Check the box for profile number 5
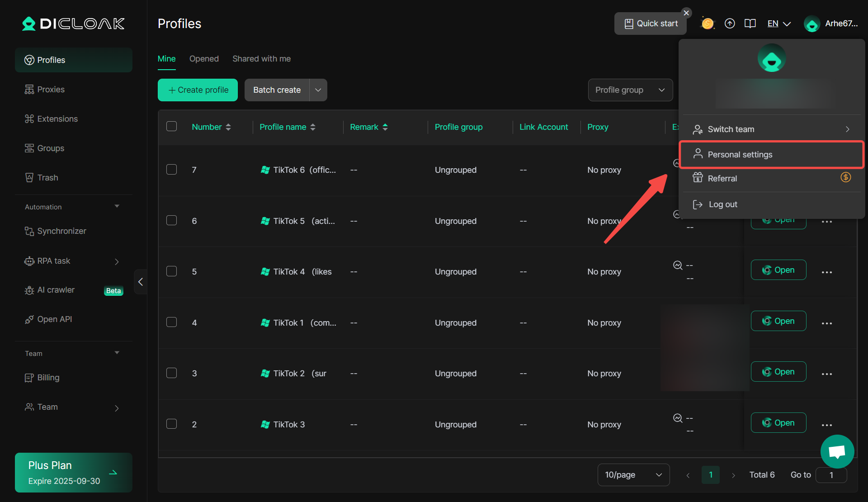This screenshot has height=502, width=868. pyautogui.click(x=171, y=271)
